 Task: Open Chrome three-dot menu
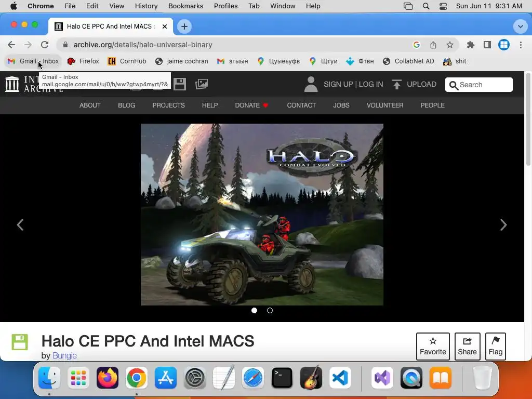521,45
